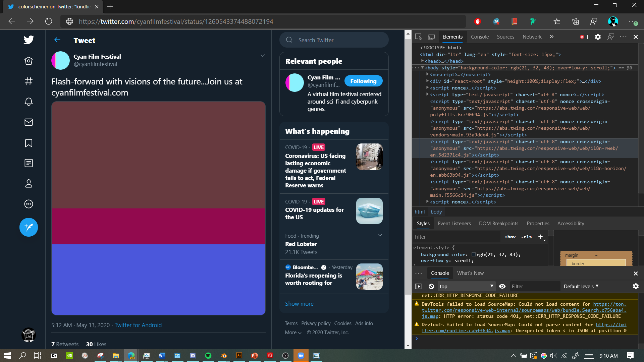Open the top context dropdown in console
The image size is (644, 362).
[x=466, y=286]
